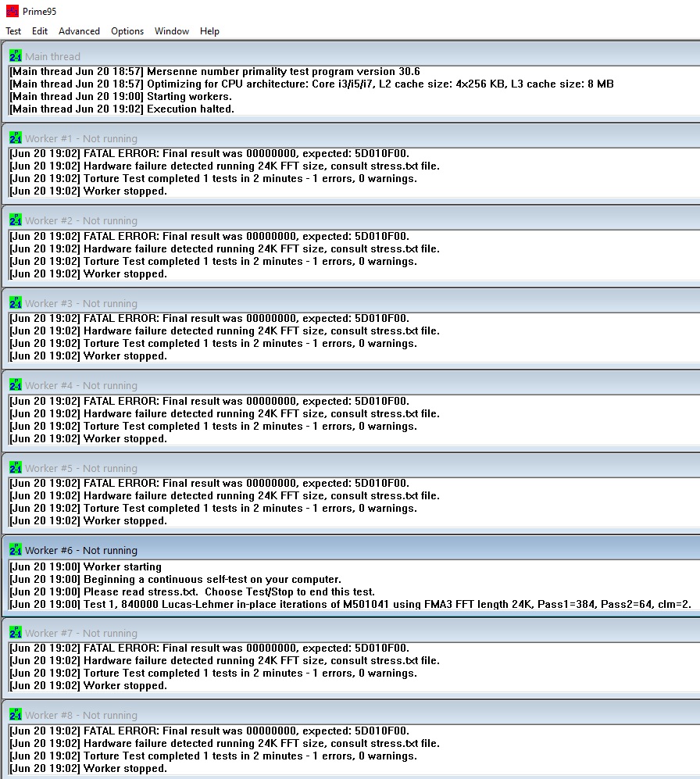Click the Prime95 app icon in title bar
Image resolution: width=700 pixels, height=779 pixels.
(x=12, y=11)
